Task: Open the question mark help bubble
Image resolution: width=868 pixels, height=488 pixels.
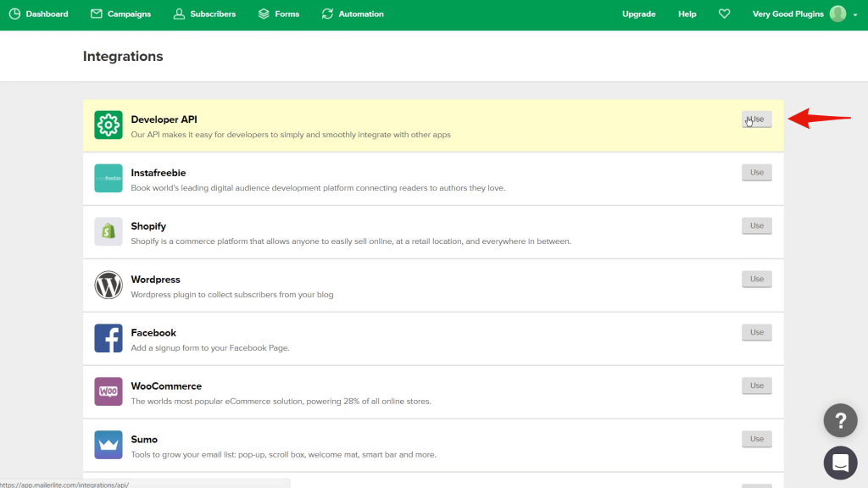Action: (840, 420)
